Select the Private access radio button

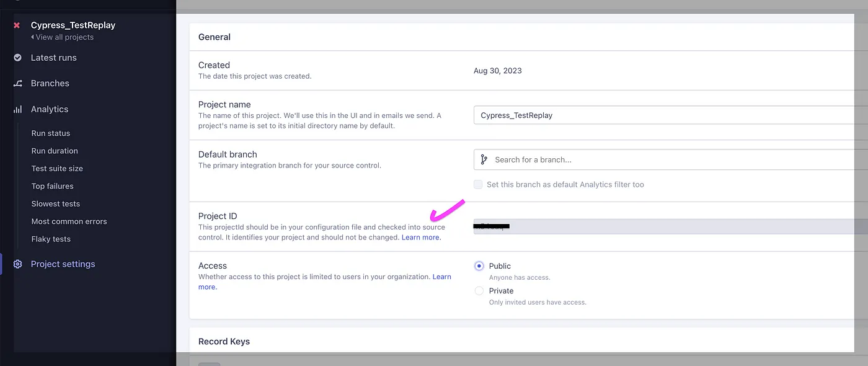(x=479, y=291)
